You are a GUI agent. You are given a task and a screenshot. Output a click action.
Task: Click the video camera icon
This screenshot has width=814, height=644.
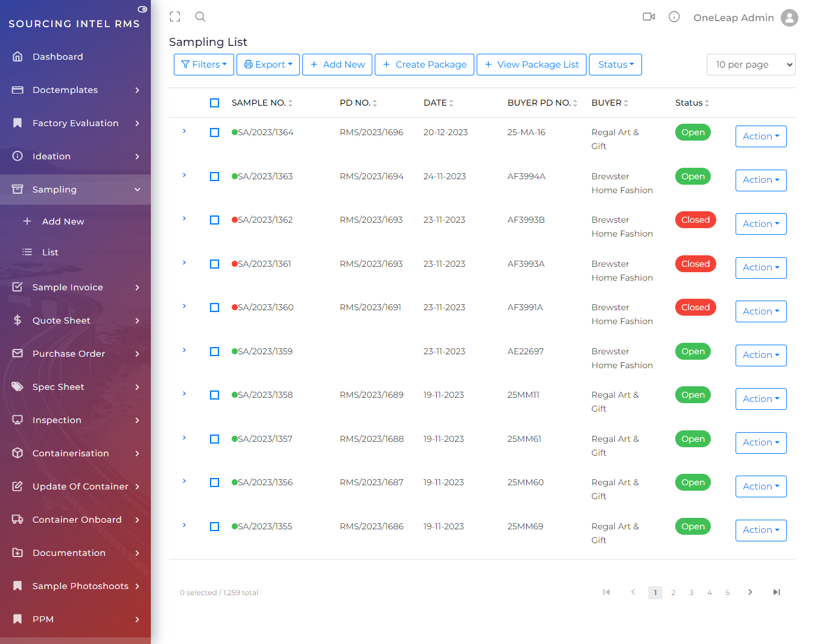pyautogui.click(x=649, y=17)
